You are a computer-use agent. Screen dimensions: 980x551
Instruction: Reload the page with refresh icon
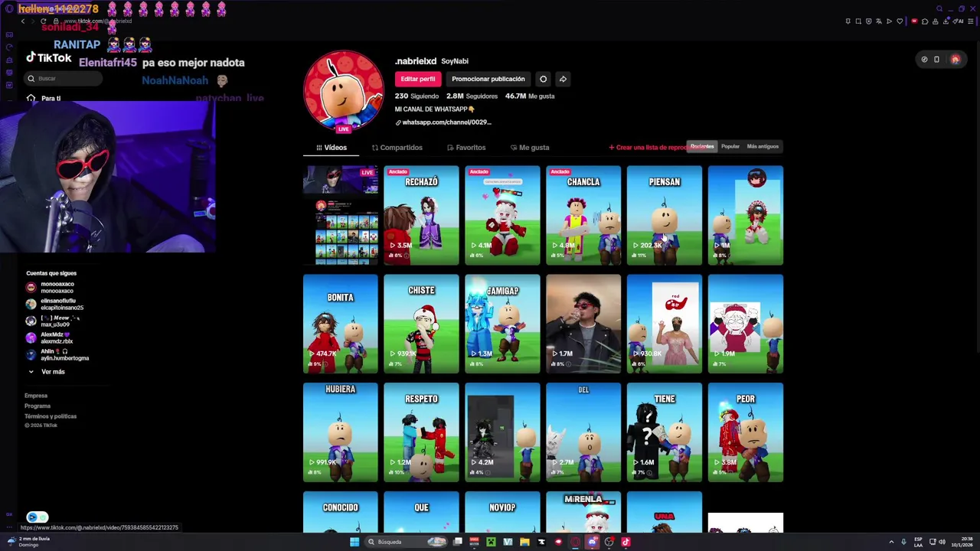click(x=43, y=21)
